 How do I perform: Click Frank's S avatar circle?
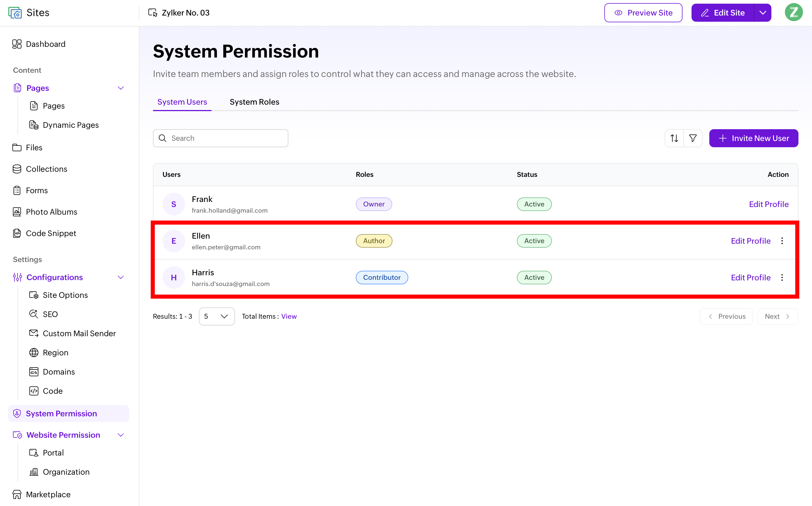174,204
